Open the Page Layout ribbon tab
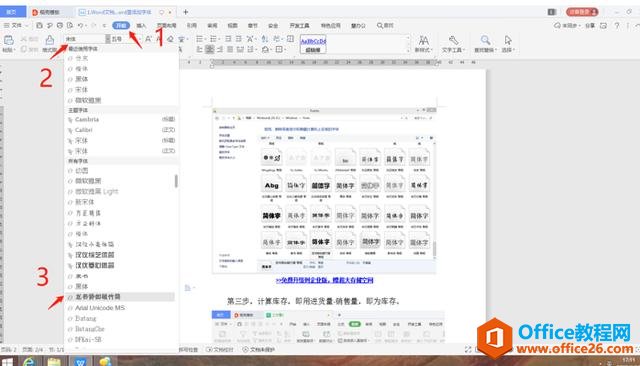 point(167,25)
